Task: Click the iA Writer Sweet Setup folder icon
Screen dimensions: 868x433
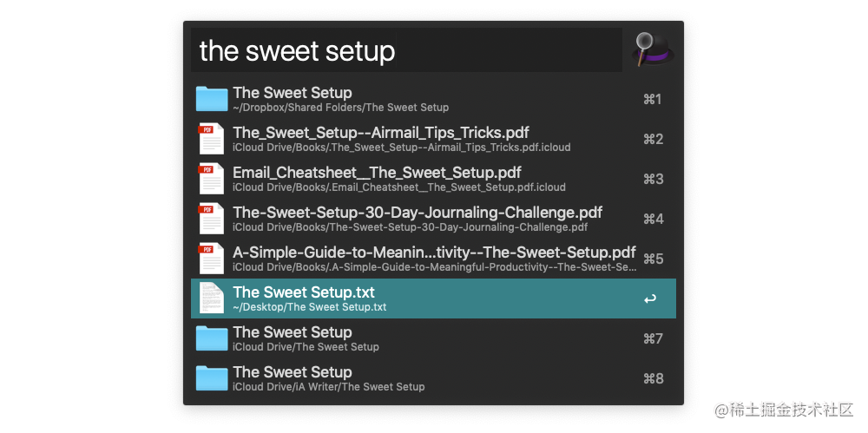Action: 212,377
